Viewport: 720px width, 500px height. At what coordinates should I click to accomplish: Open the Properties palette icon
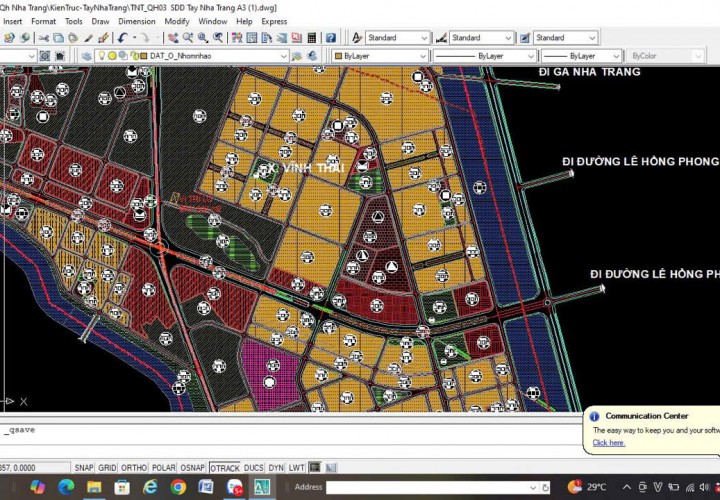click(237, 38)
